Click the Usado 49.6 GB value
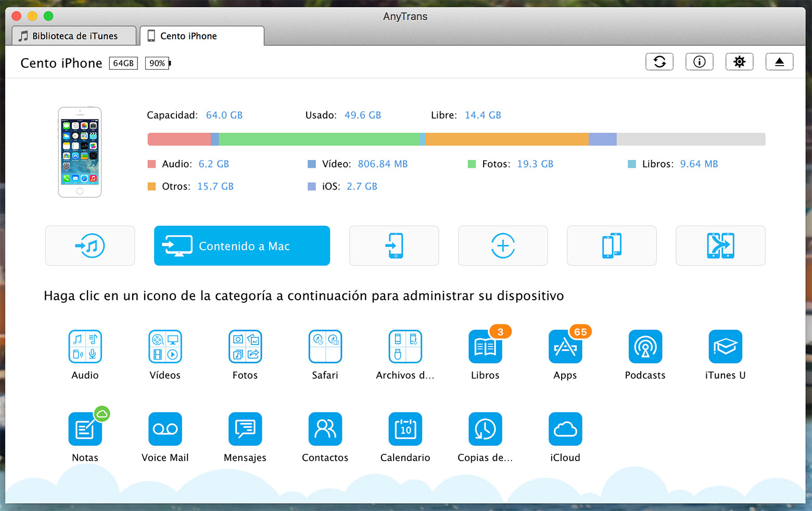The height and width of the screenshot is (511, 812). pyautogui.click(x=363, y=115)
